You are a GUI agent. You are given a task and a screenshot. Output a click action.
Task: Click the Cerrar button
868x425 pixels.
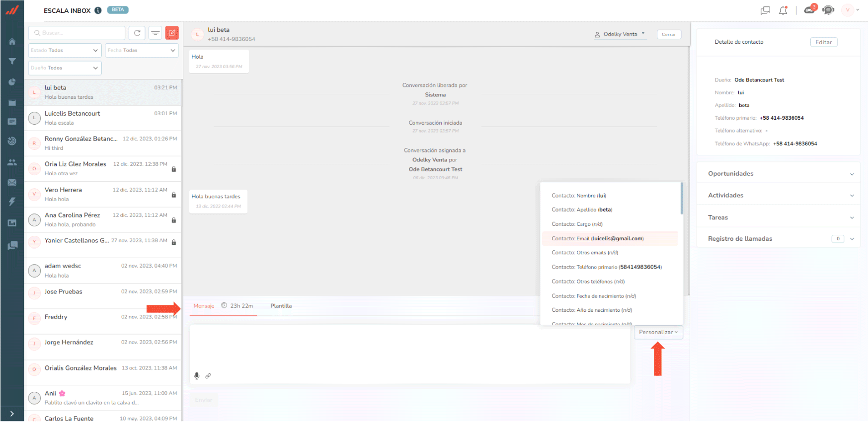(668, 35)
